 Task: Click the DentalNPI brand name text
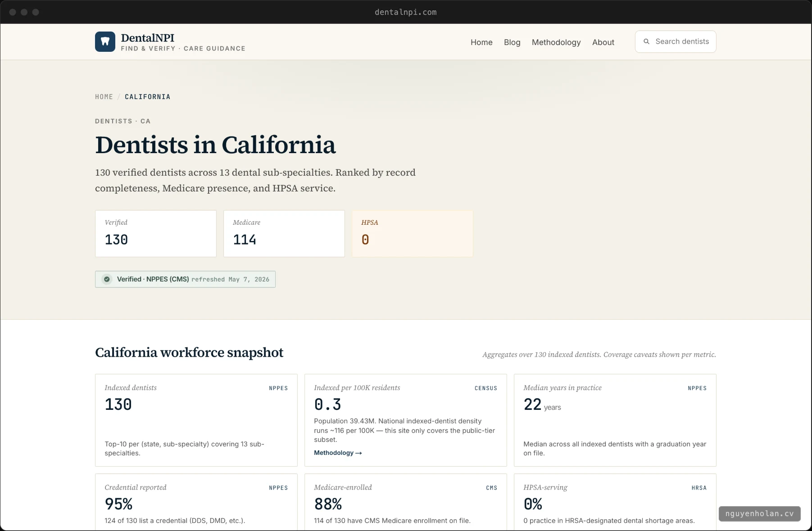pos(147,38)
